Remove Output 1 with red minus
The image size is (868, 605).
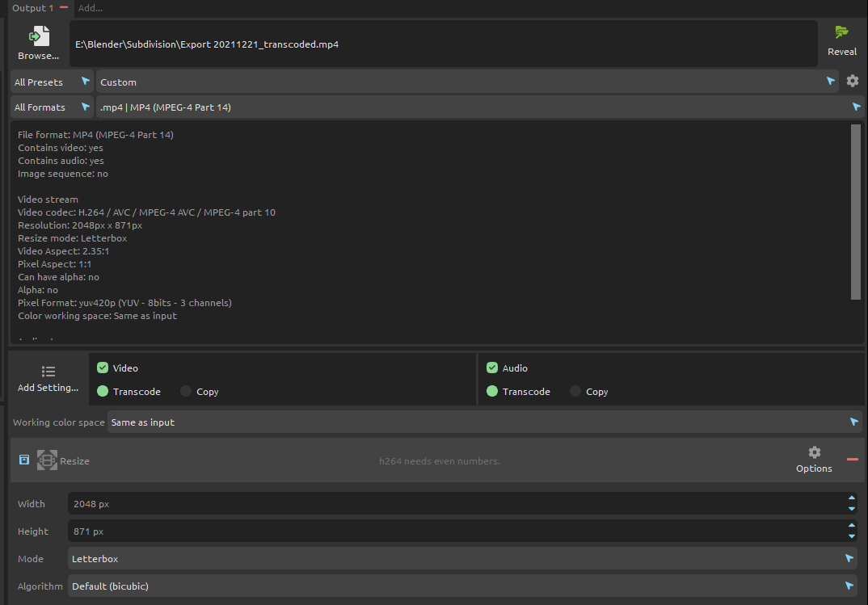[x=64, y=8]
